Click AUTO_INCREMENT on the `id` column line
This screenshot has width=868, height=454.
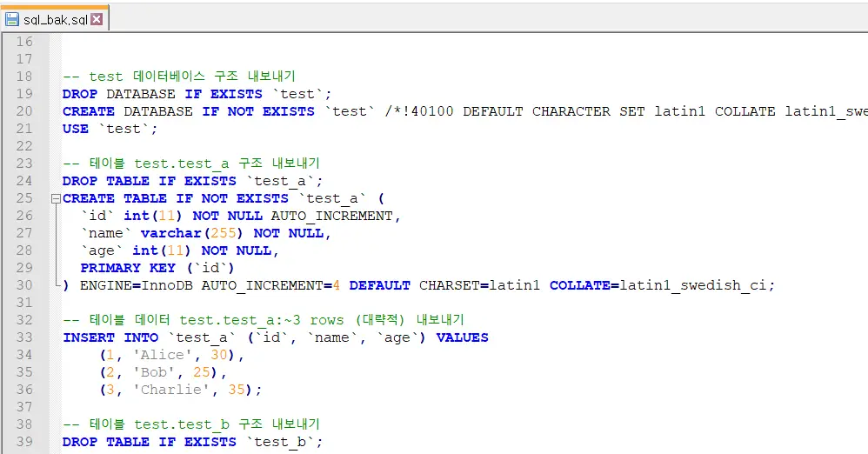[x=331, y=216]
